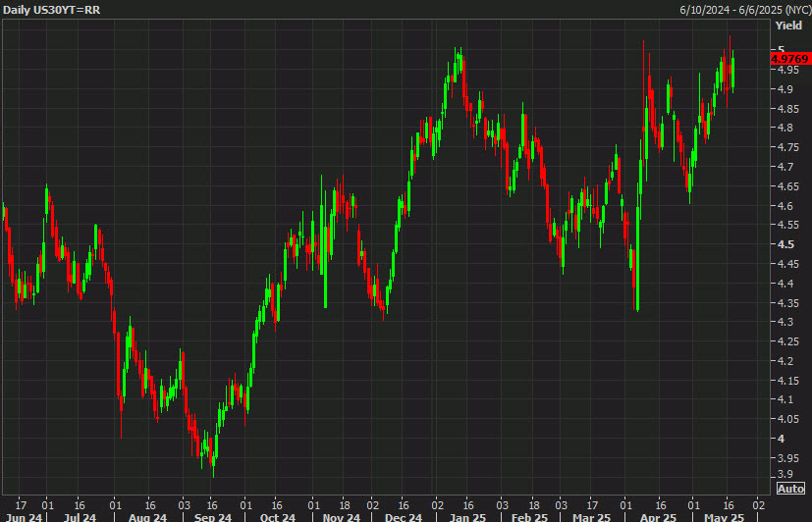The height and width of the screenshot is (522, 812).
Task: Click the most recent green candlestick
Action: [x=732, y=72]
